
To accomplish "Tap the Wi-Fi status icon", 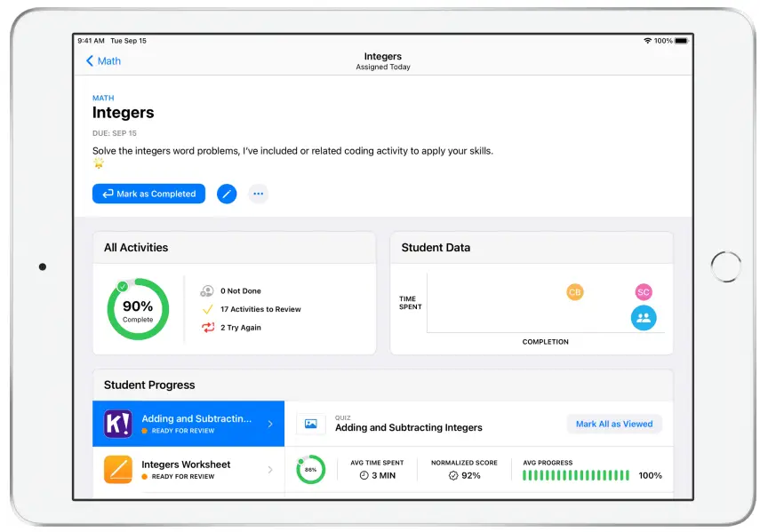I will (x=647, y=41).
